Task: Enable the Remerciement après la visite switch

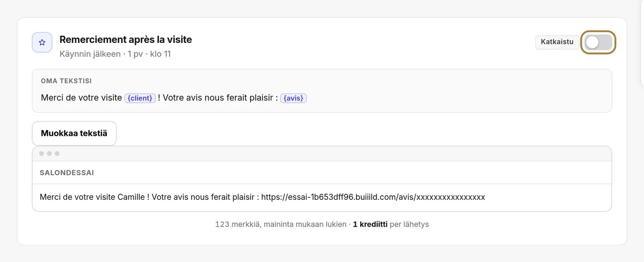Action: coord(598,42)
